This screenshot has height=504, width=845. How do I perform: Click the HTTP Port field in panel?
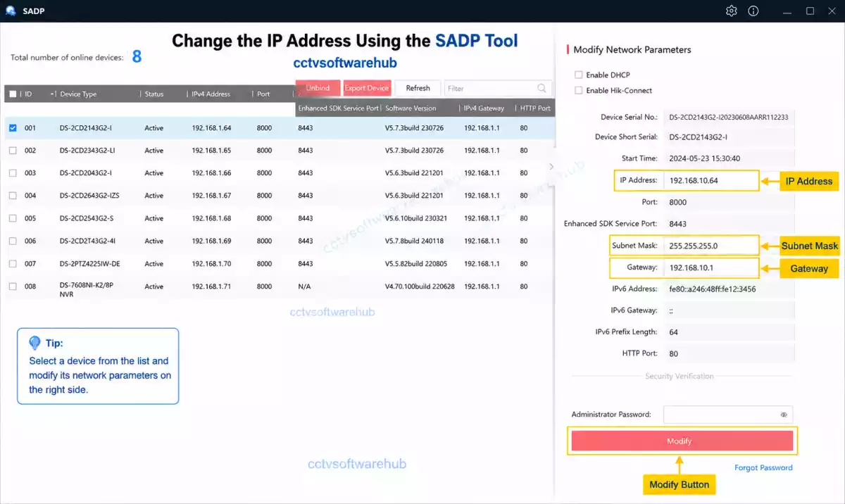point(729,353)
